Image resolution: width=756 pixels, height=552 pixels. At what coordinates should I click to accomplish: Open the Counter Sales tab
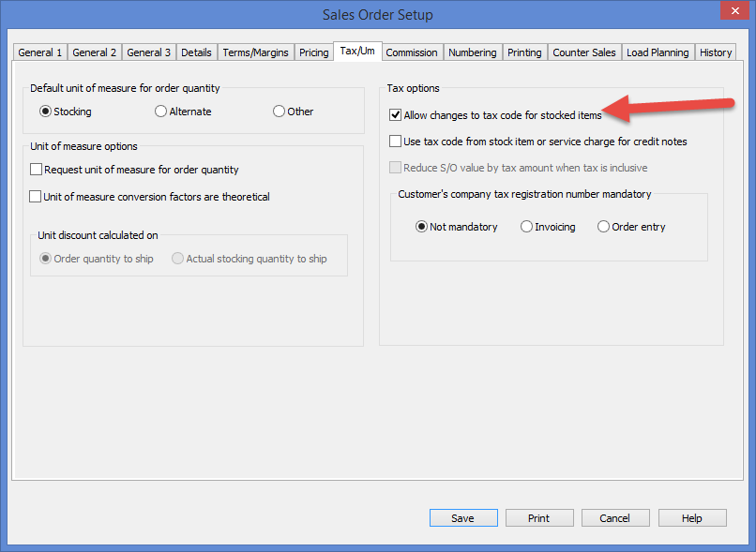point(583,52)
